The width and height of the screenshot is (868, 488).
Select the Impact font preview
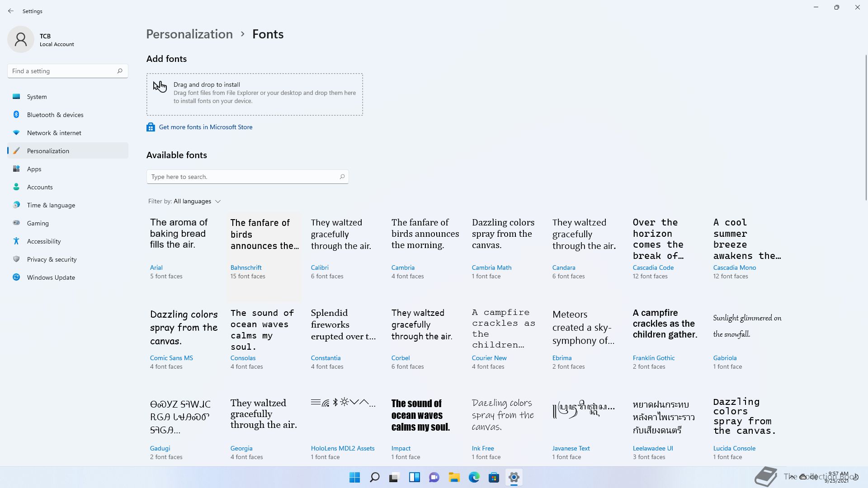point(420,415)
